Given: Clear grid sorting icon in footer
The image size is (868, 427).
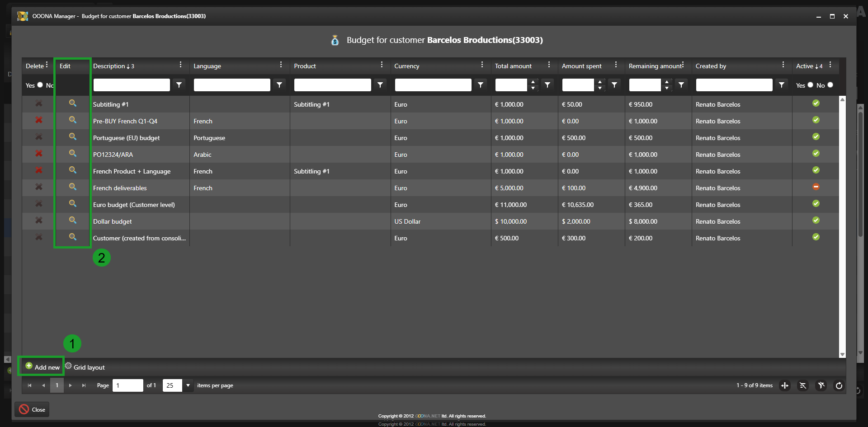Looking at the screenshot, I should 802,385.
